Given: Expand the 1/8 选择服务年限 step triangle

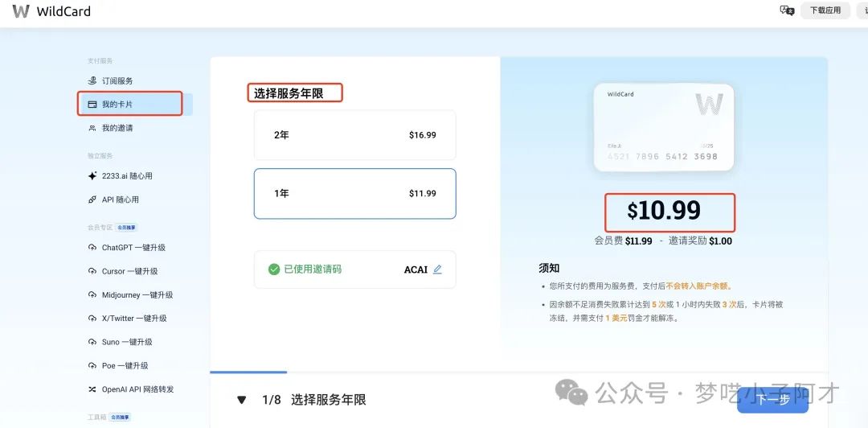Looking at the screenshot, I should (x=242, y=400).
